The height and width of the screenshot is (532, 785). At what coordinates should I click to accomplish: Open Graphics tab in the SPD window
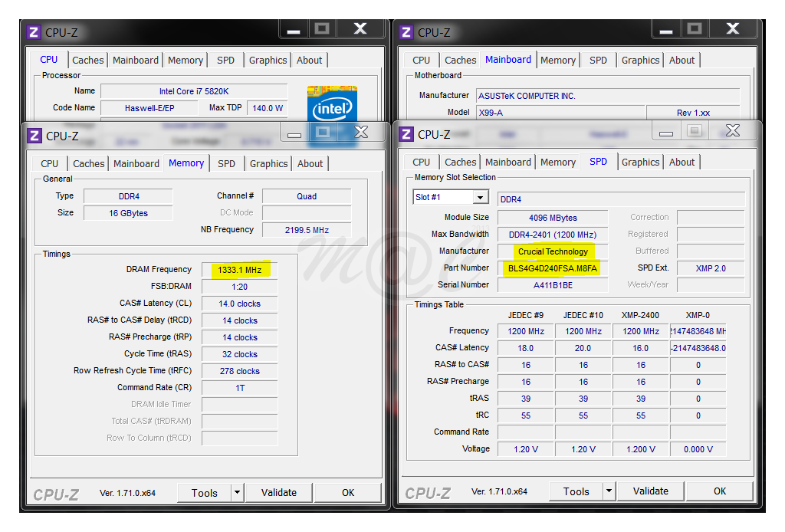[640, 163]
